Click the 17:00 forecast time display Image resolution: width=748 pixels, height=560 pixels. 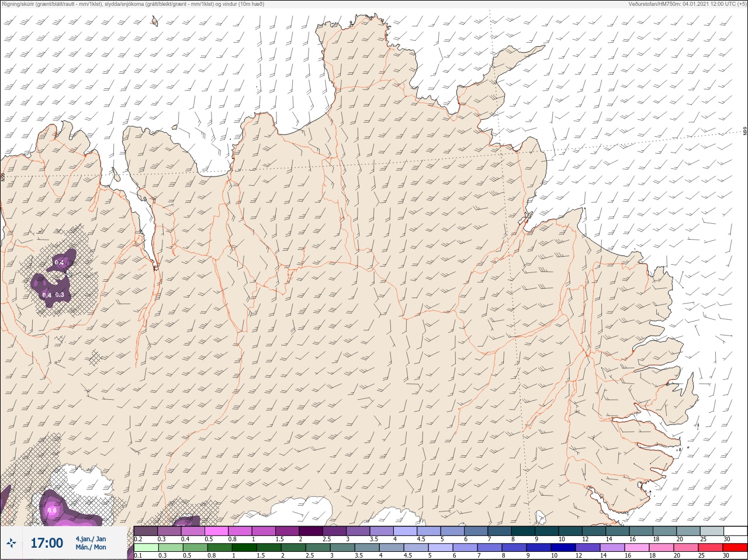point(47,543)
